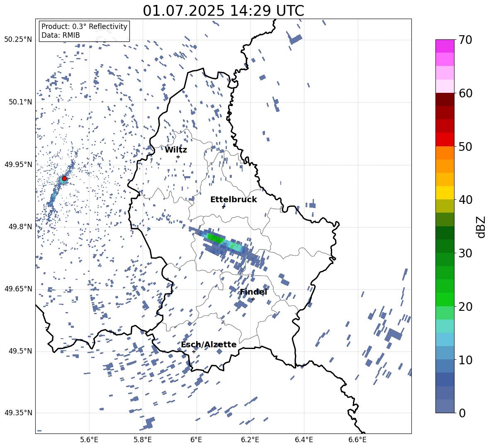Click the Esch/Alzette city label

coord(209,345)
